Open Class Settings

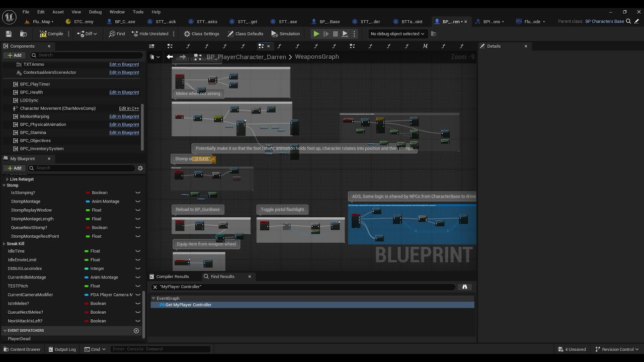click(x=202, y=34)
